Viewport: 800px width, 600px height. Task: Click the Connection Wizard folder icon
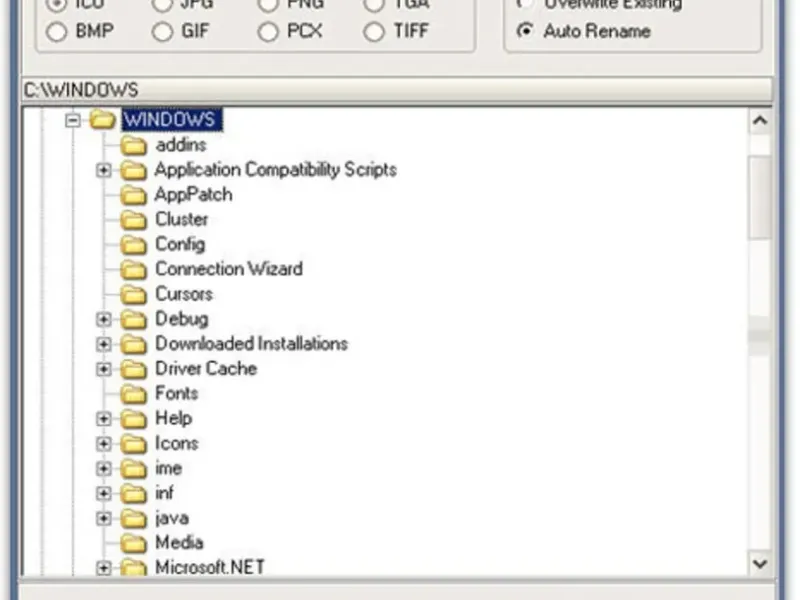click(x=134, y=270)
